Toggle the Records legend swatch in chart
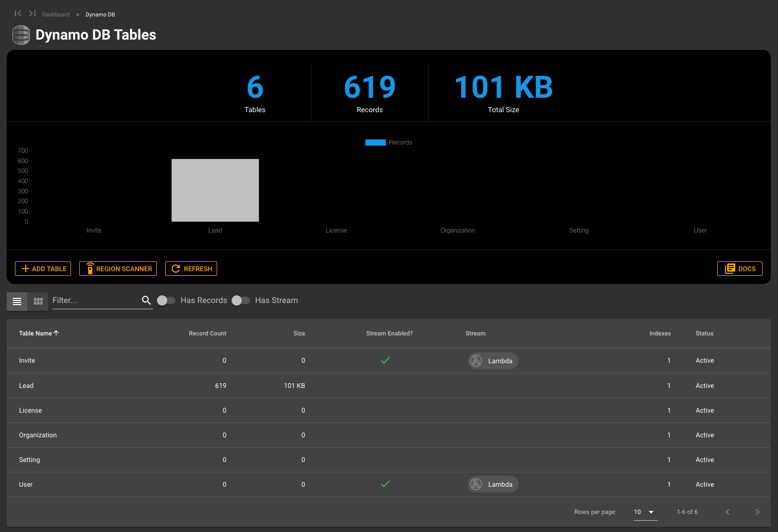 point(376,143)
